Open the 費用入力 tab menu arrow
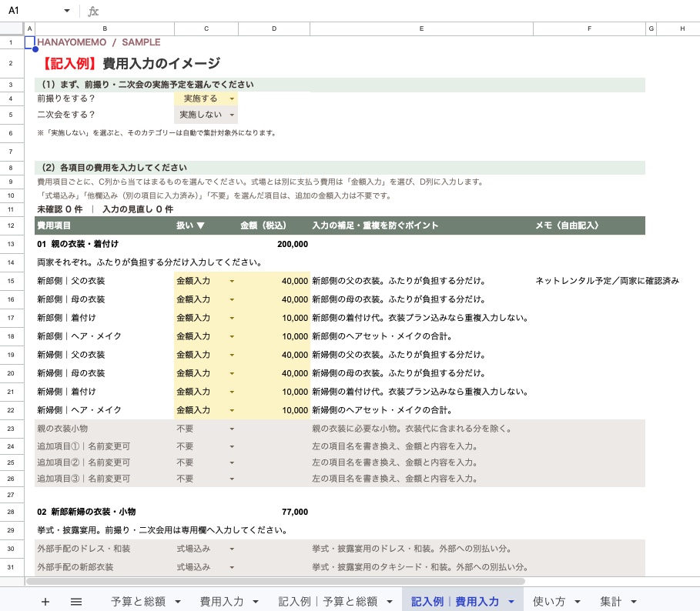The height and width of the screenshot is (611, 700). coord(256,602)
